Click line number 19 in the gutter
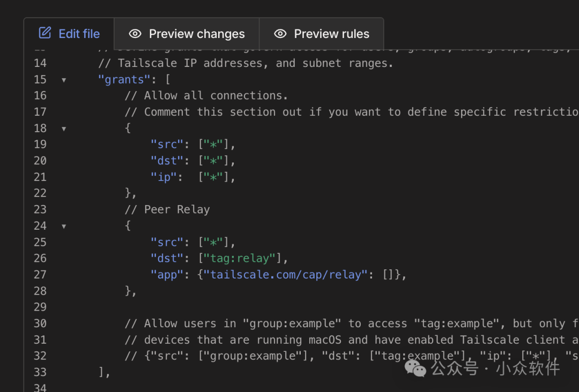 pos(40,145)
